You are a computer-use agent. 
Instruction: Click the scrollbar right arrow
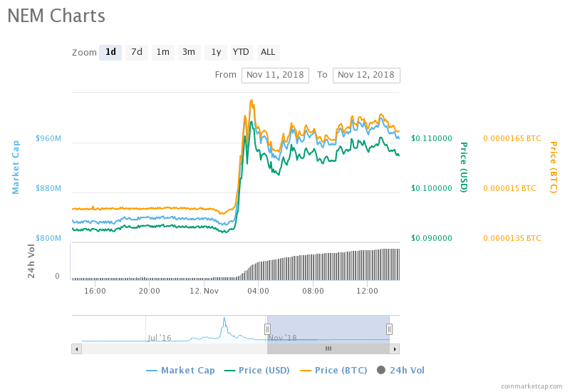(395, 349)
